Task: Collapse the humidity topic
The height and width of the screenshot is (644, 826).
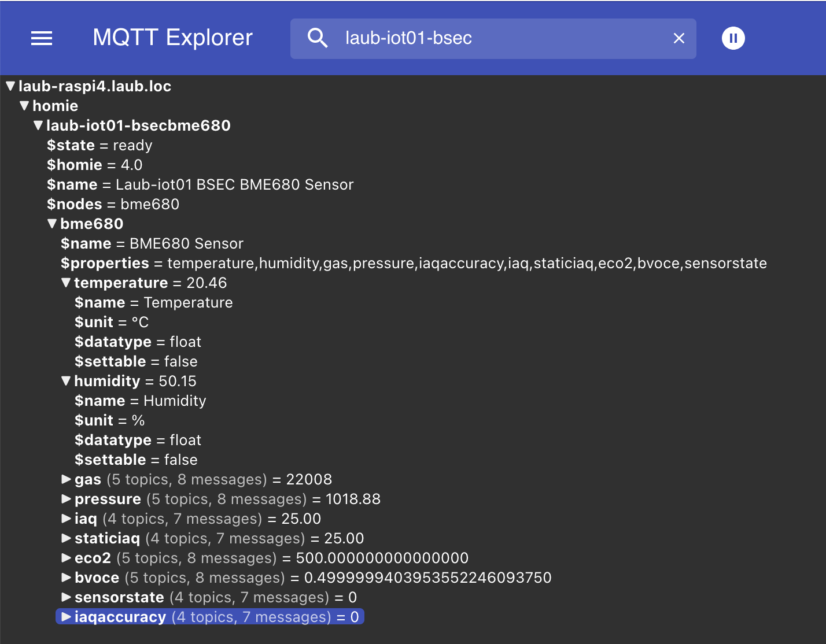Action: [66, 381]
